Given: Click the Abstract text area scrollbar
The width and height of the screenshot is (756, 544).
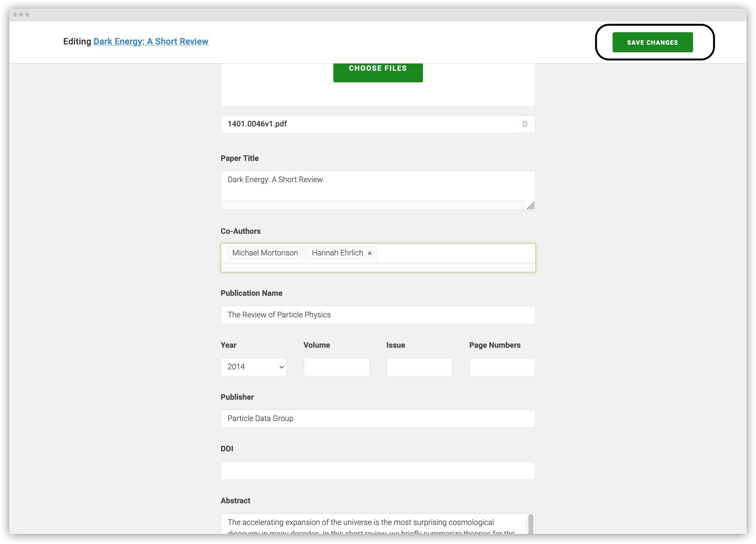Looking at the screenshot, I should pyautogui.click(x=531, y=524).
